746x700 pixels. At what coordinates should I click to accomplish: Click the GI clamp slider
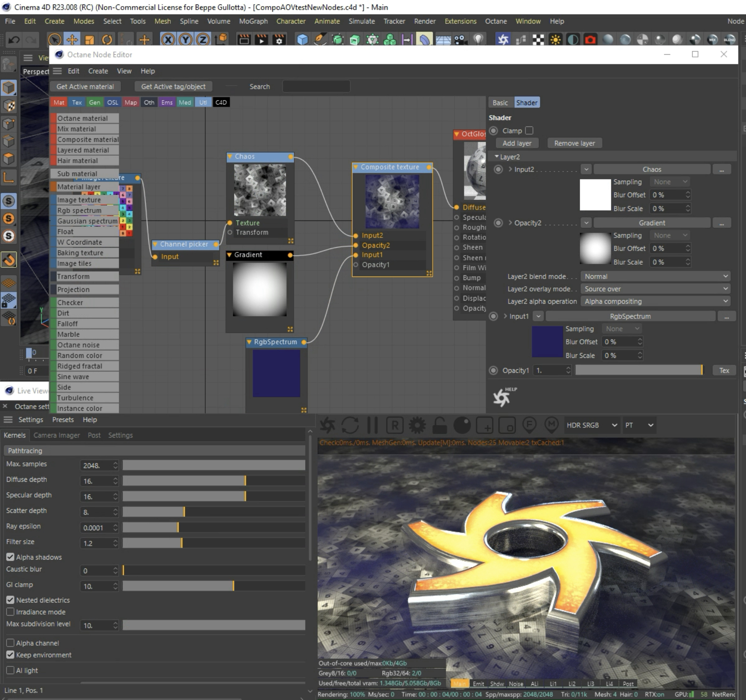214,586
